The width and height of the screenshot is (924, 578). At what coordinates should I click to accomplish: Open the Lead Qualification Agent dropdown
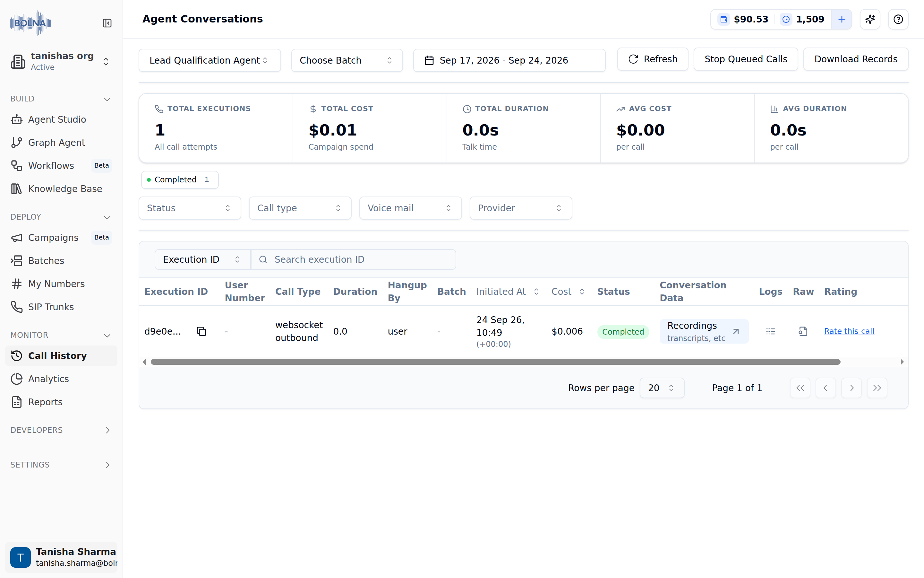[210, 60]
